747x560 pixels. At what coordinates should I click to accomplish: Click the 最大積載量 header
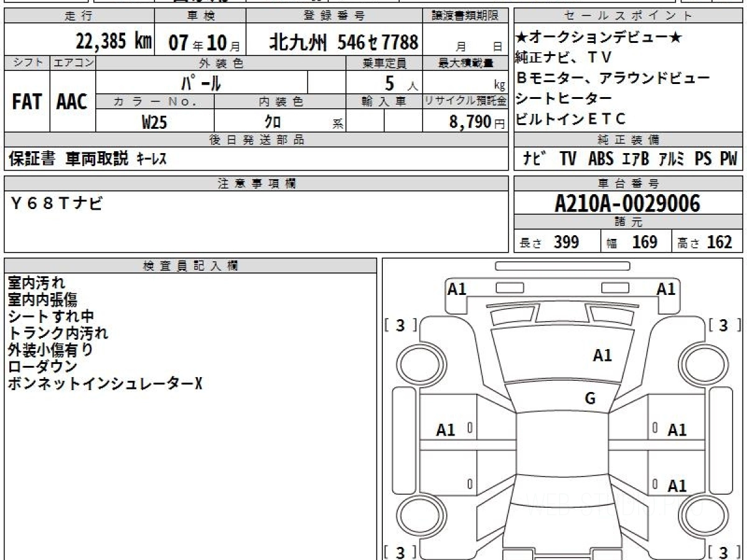466,63
